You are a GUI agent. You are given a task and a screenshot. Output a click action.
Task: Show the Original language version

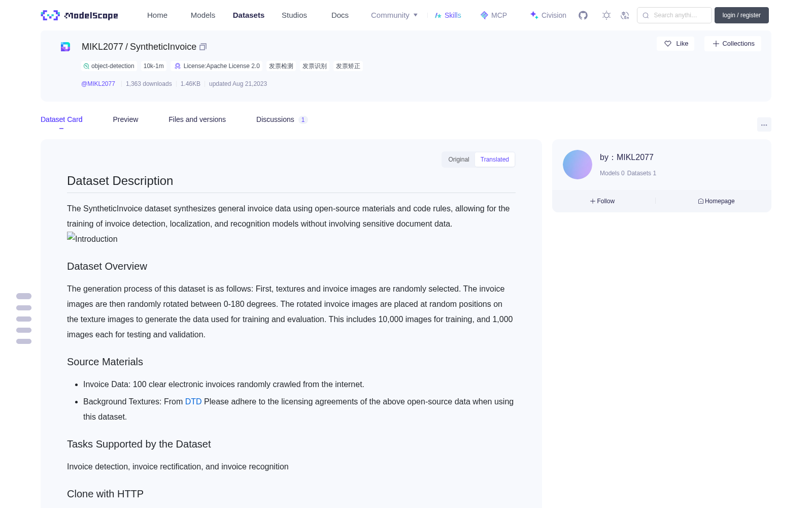tap(459, 160)
